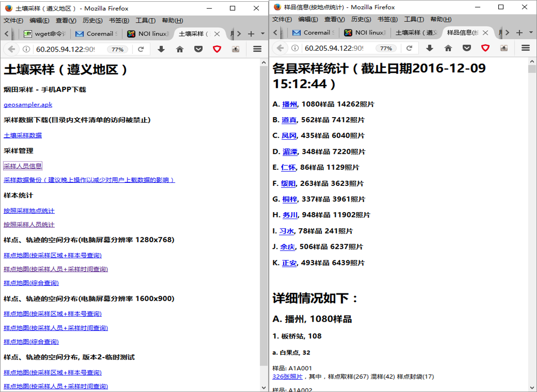Expand the list-all-tabs dropdown in the left window
This screenshot has width=537, height=392.
(x=263, y=34)
